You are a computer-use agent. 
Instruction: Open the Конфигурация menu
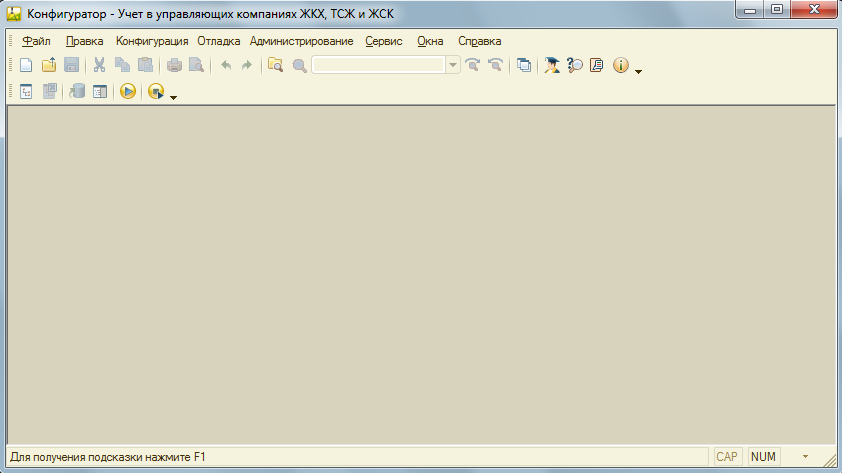pyautogui.click(x=152, y=41)
